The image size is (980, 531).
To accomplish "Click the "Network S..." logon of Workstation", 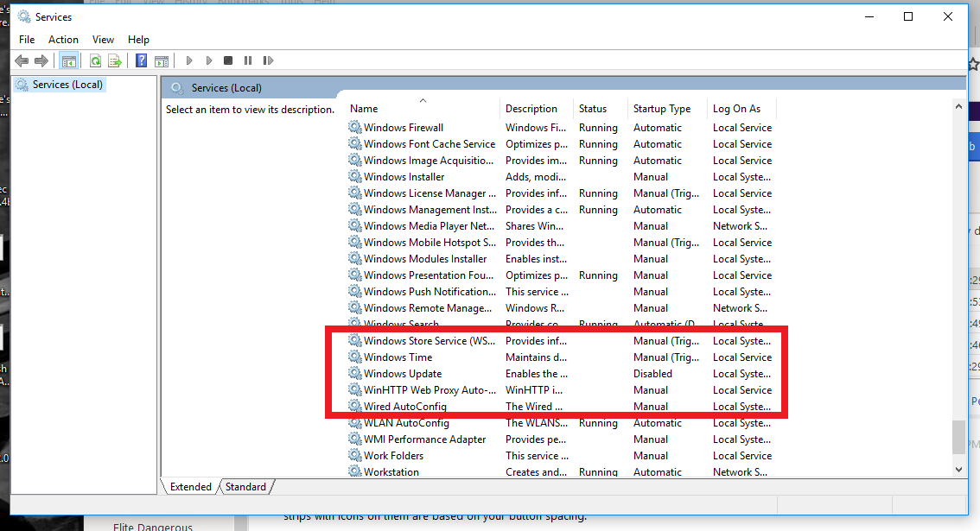I will pos(740,471).
